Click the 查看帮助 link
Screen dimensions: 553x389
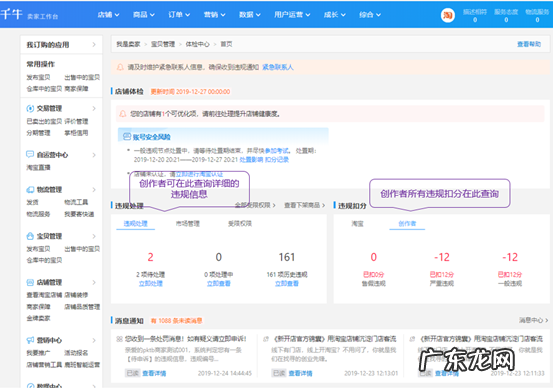point(529,44)
